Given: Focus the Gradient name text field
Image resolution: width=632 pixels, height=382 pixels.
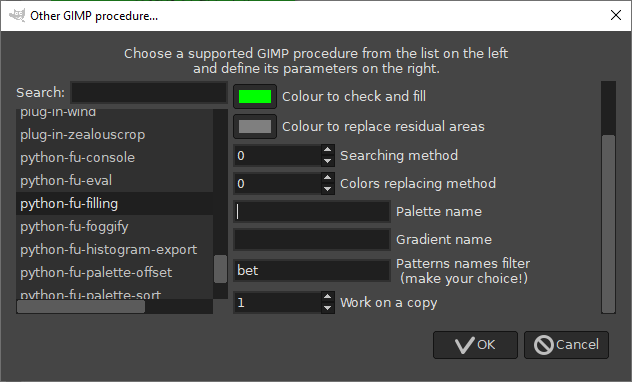Looking at the screenshot, I should tap(312, 240).
